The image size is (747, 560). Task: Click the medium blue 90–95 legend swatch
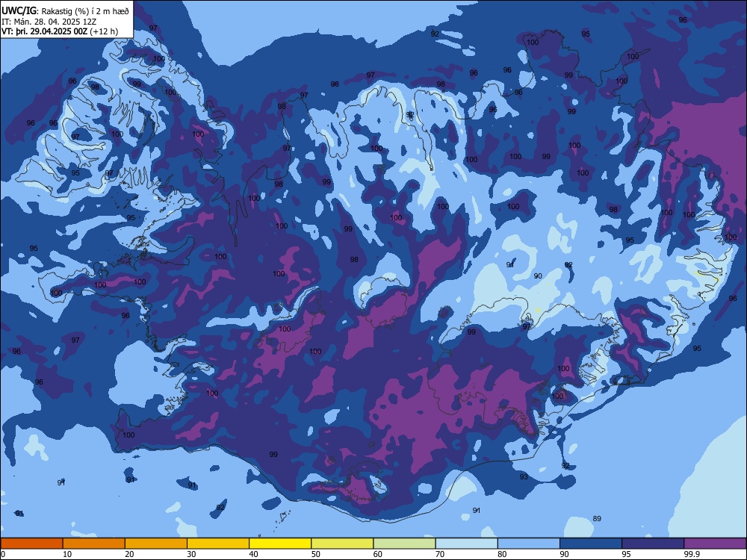[x=591, y=544]
